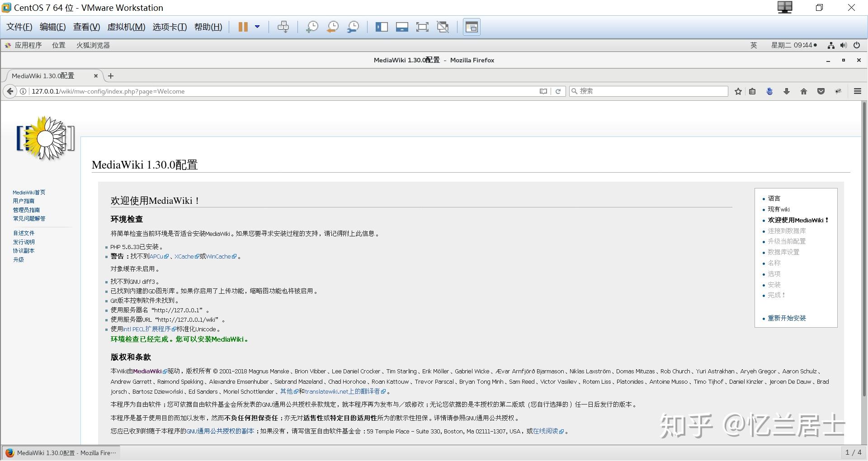Open the snapshot manager
This screenshot has height=461, width=868.
click(x=353, y=27)
